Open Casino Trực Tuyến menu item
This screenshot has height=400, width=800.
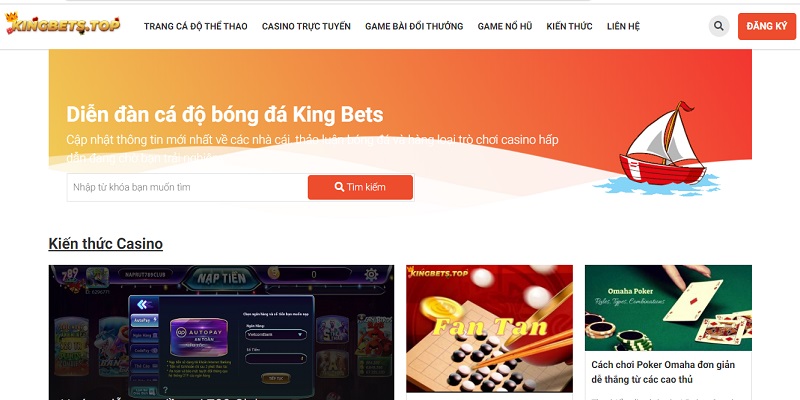click(x=306, y=27)
